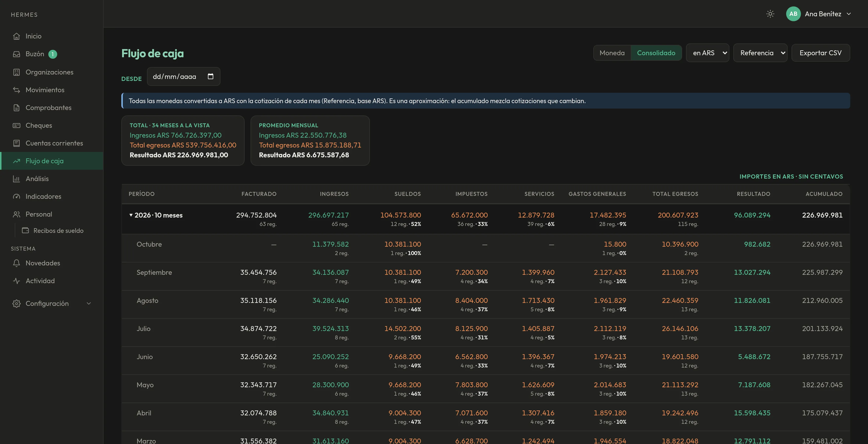Click the Configuración gear icon
Screen dimensions: 868x444
pos(17,303)
